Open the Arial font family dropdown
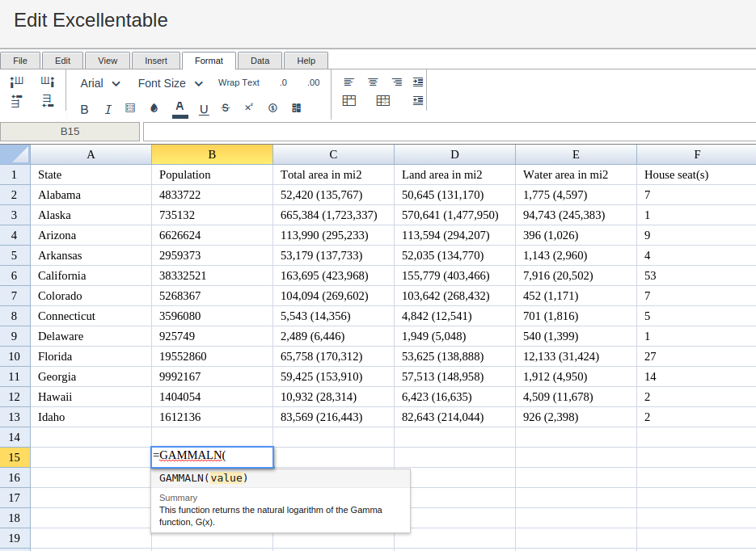 pyautogui.click(x=100, y=83)
